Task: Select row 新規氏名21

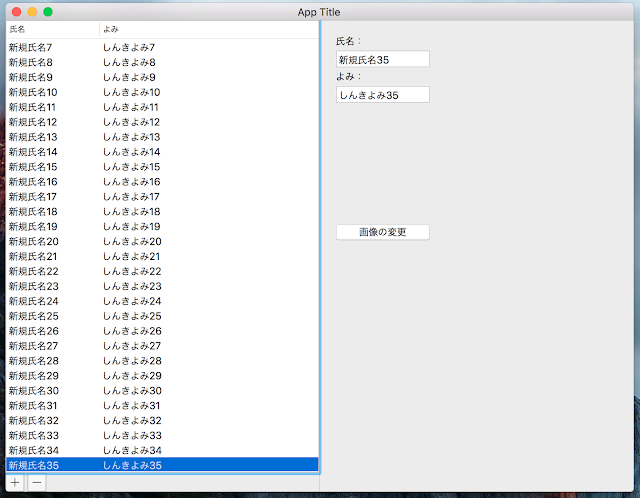Action: click(x=162, y=256)
